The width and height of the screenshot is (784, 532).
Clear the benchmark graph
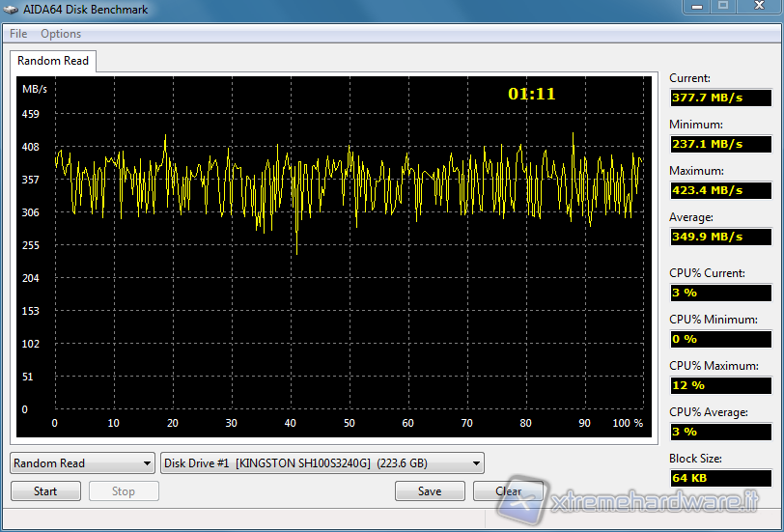tap(508, 491)
